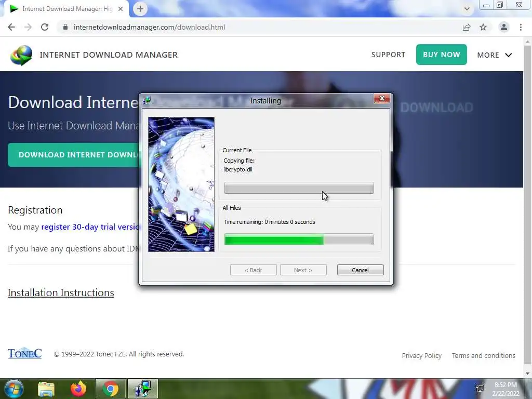Viewport: 532px width, 399px height.
Task: Click the disabled Next button in the installer
Action: 303,270
